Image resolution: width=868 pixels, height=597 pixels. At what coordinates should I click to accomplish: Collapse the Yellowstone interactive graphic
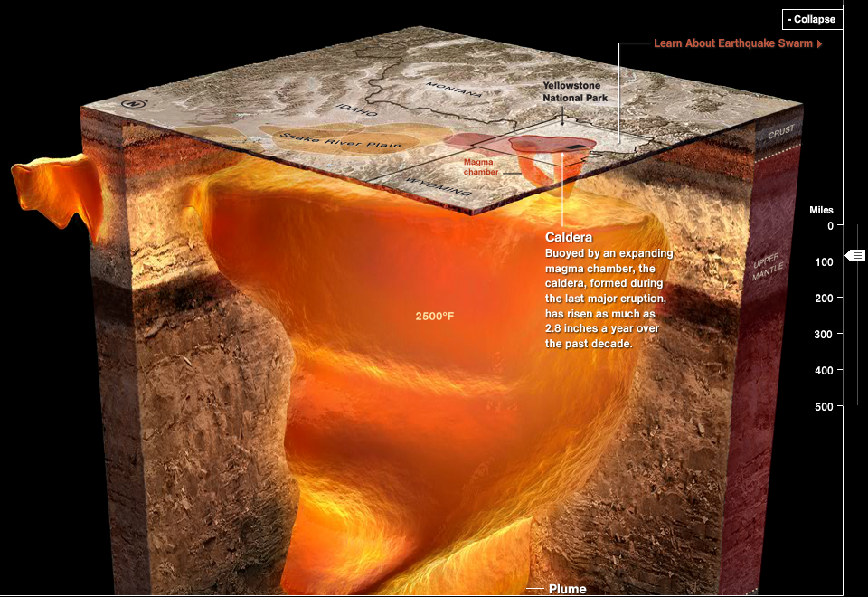[x=812, y=19]
